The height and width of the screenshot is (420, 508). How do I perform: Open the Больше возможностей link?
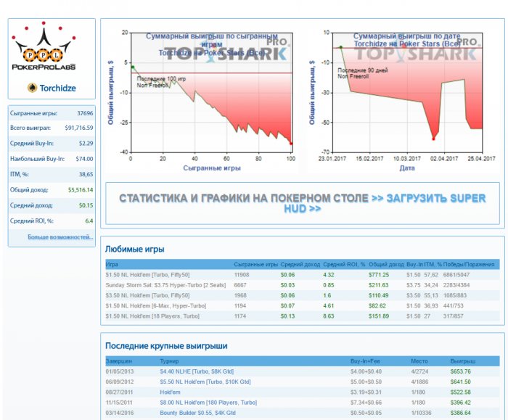coord(60,237)
